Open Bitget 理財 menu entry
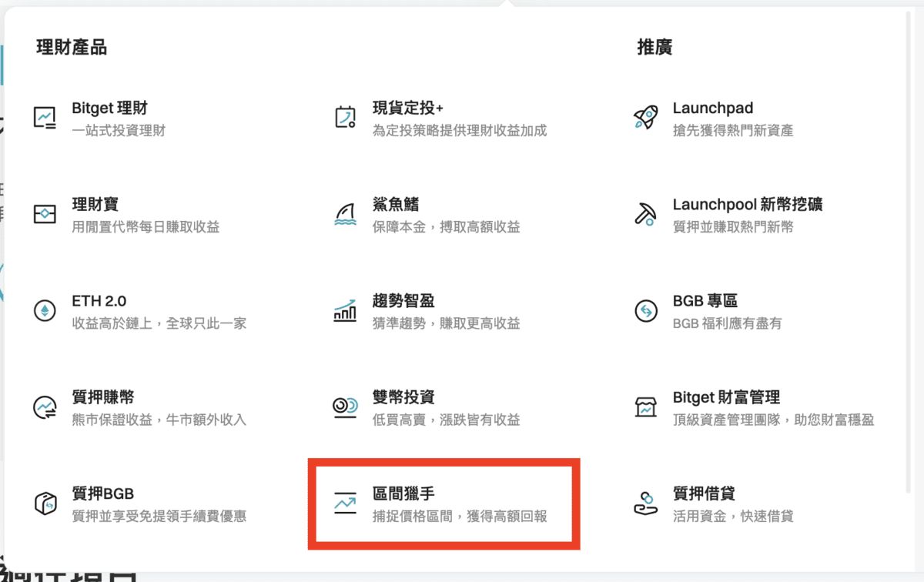 tap(109, 109)
